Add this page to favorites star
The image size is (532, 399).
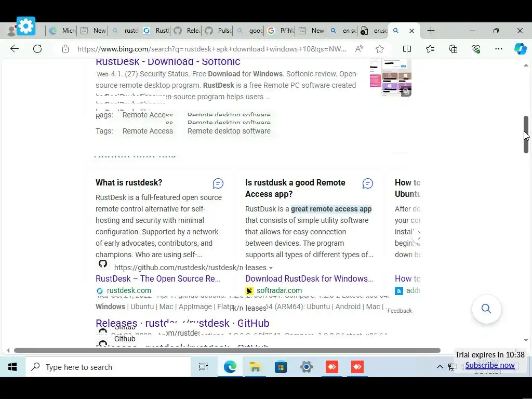[x=380, y=49]
